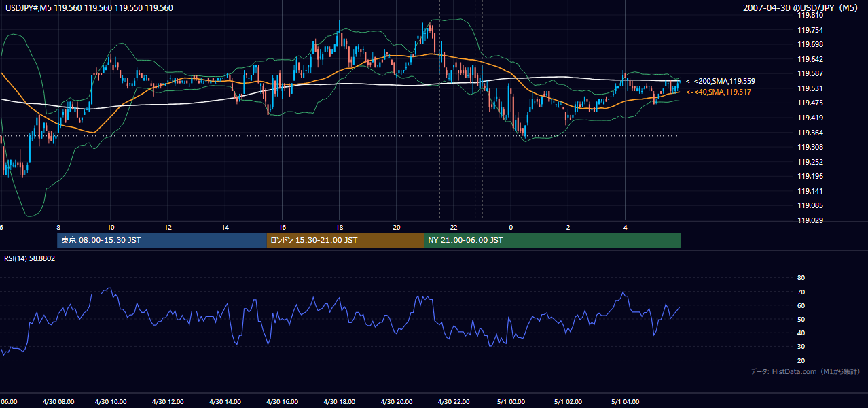868x408 pixels.
Task: Click RSI axis level 50
Action: [801, 319]
